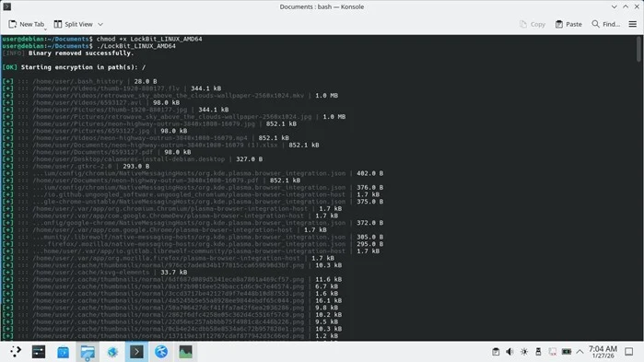This screenshot has height=362, width=644.
Task: Click the Copy toolbar button
Action: pyautogui.click(x=533, y=24)
